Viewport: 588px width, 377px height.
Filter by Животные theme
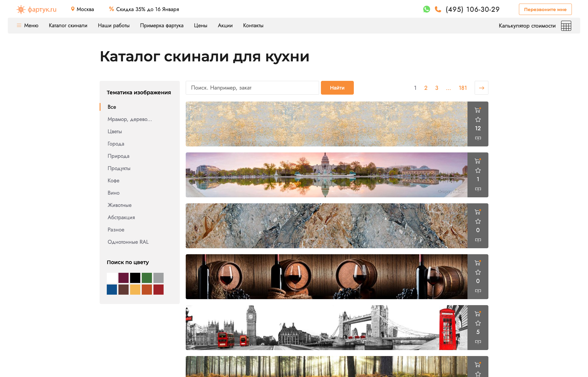point(120,205)
